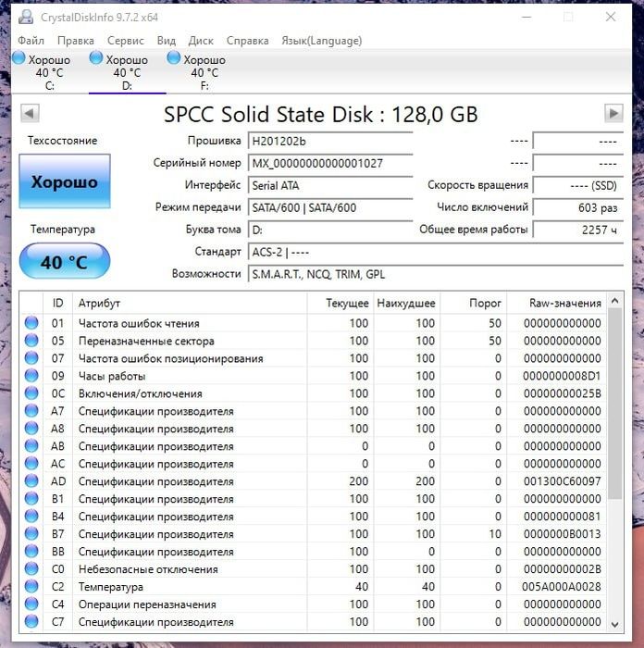This screenshot has height=648, width=644.
Task: Click the ID column header
Action: click(58, 303)
